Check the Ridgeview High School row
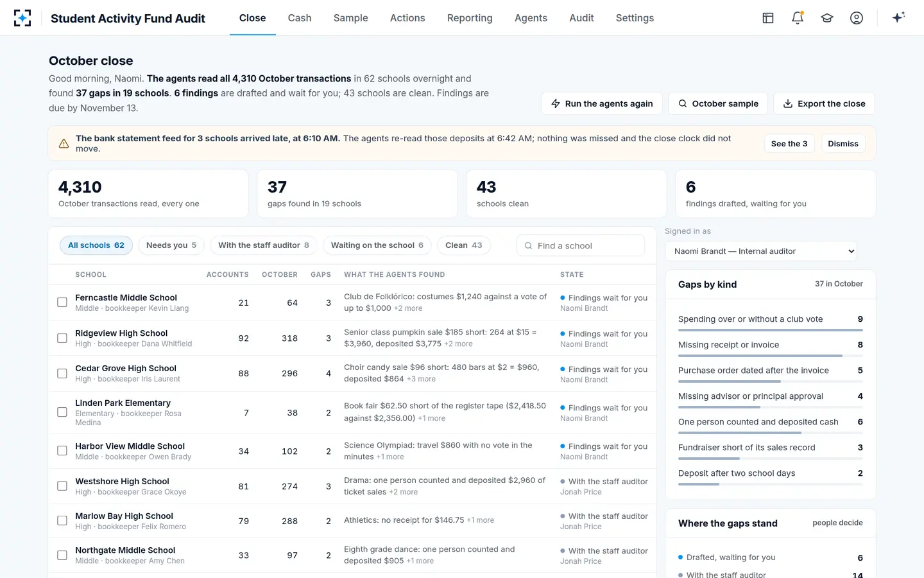The height and width of the screenshot is (578, 924). 62,338
